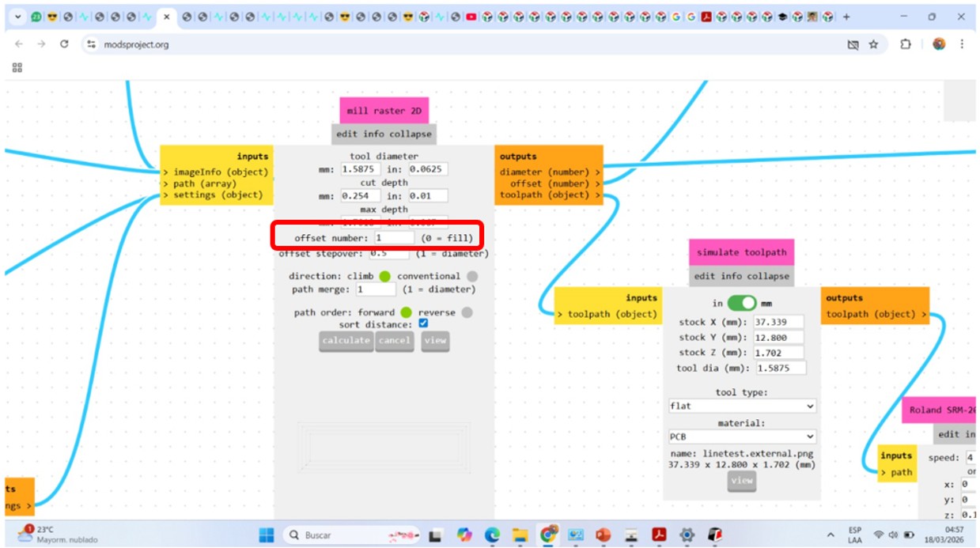Click the stock X (mm) field
The height and width of the screenshot is (548, 980).
pos(778,323)
